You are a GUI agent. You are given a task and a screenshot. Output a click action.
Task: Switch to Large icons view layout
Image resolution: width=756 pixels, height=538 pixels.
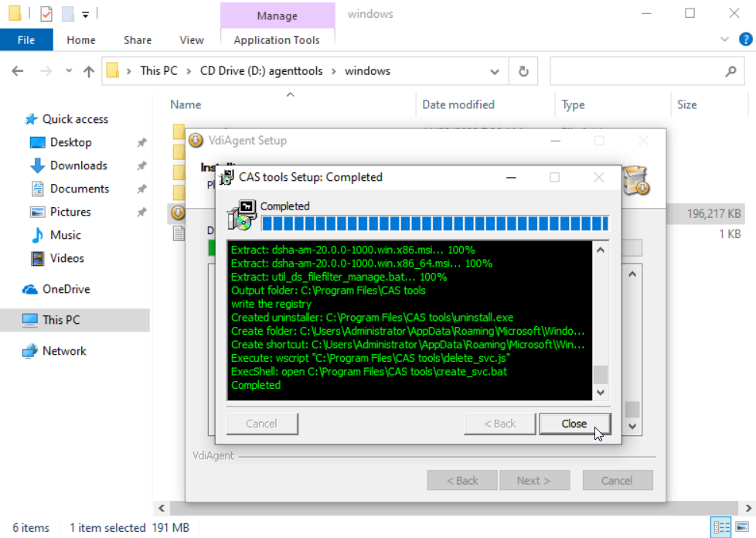pyautogui.click(x=743, y=527)
